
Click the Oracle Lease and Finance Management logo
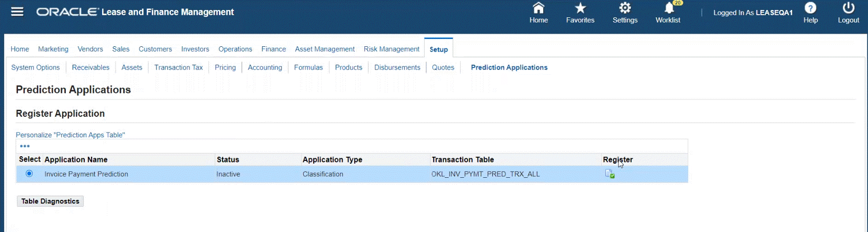click(x=135, y=12)
